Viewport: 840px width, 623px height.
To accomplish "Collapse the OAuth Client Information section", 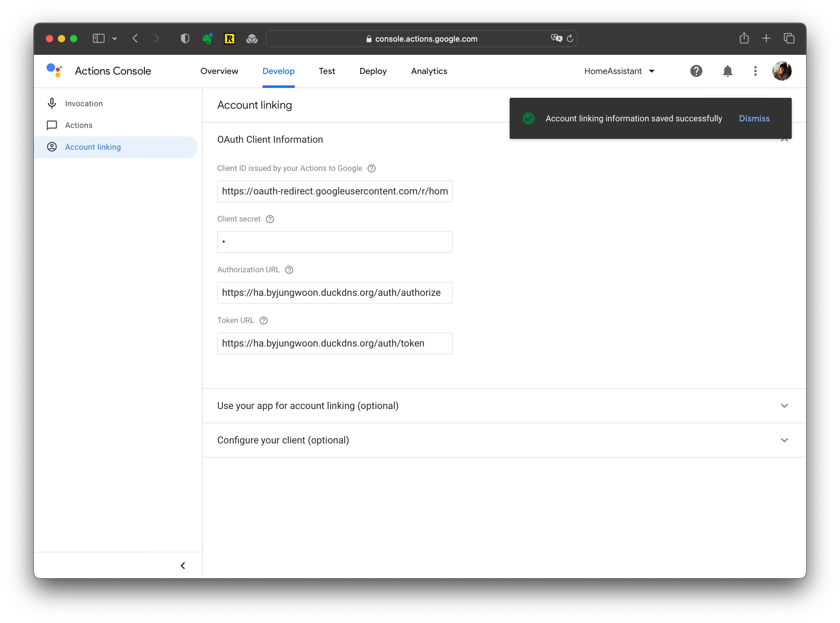I will coord(784,139).
